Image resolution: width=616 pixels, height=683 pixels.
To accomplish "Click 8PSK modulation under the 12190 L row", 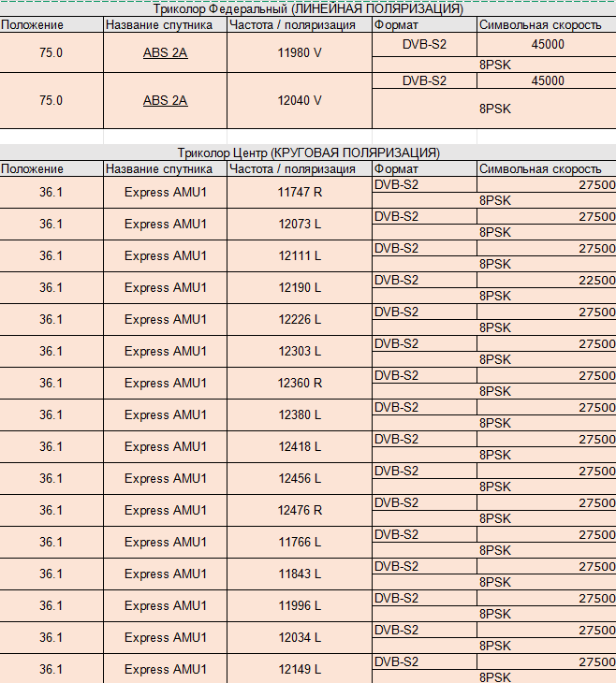I will point(494,296).
